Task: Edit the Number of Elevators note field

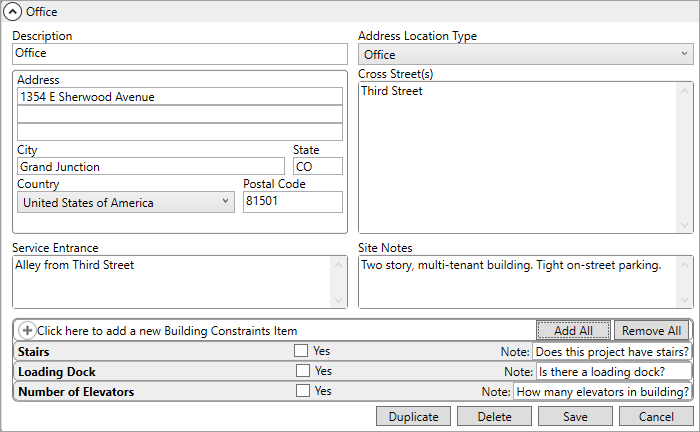Action: click(602, 392)
